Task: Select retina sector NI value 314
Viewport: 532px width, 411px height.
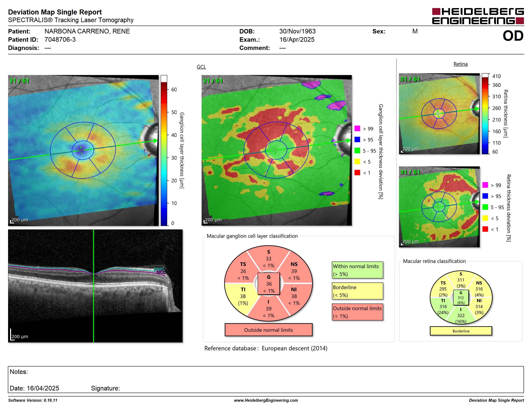Action: pos(479,307)
